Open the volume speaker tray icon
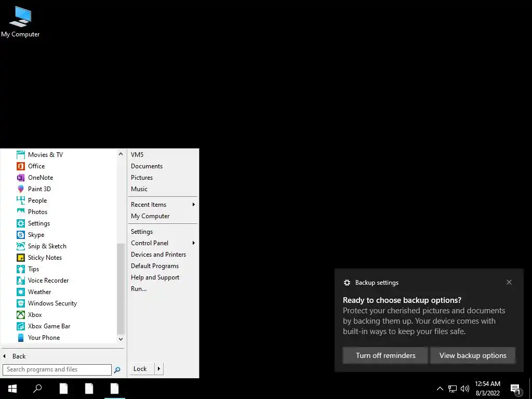The height and width of the screenshot is (399, 532). (x=465, y=389)
